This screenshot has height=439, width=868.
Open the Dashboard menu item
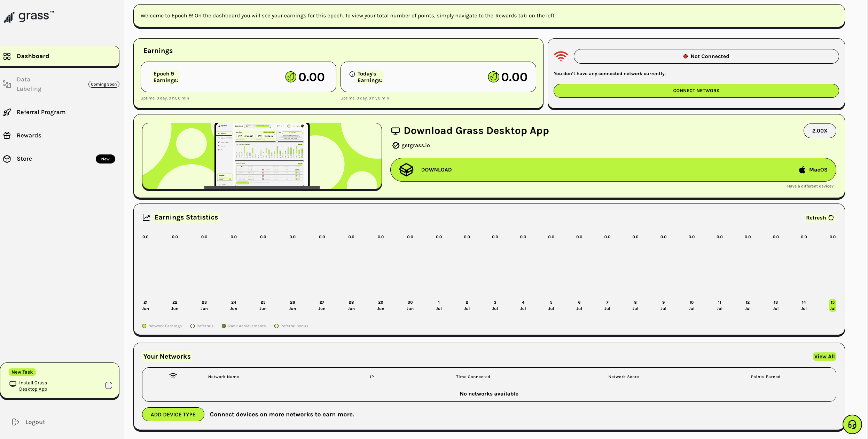pos(60,56)
